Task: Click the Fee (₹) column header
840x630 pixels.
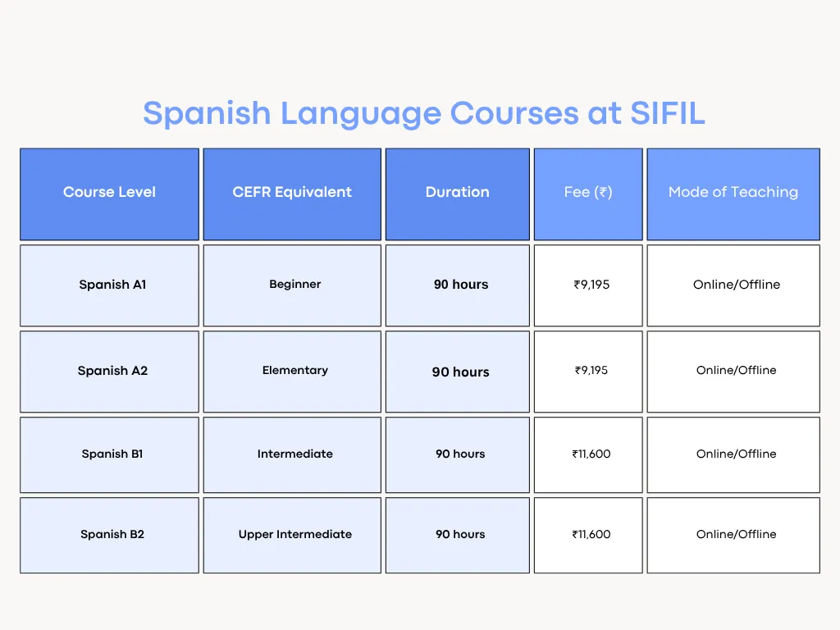Action: pyautogui.click(x=587, y=193)
